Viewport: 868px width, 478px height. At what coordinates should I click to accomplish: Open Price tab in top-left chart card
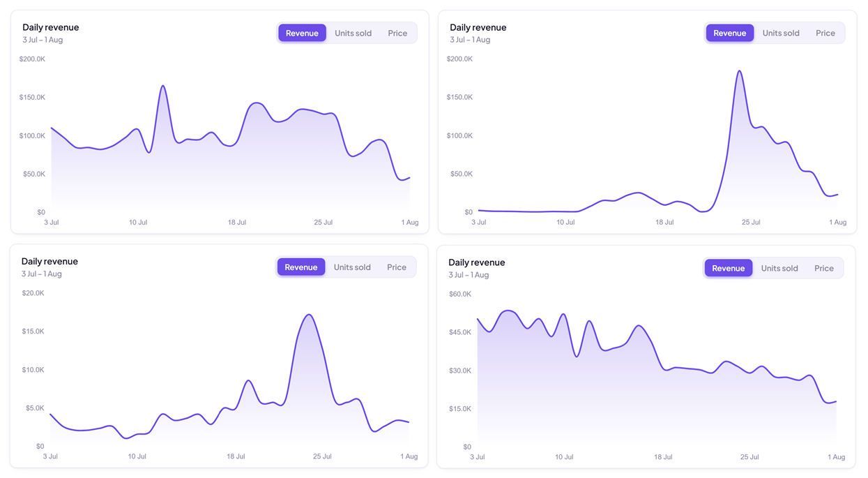(397, 33)
